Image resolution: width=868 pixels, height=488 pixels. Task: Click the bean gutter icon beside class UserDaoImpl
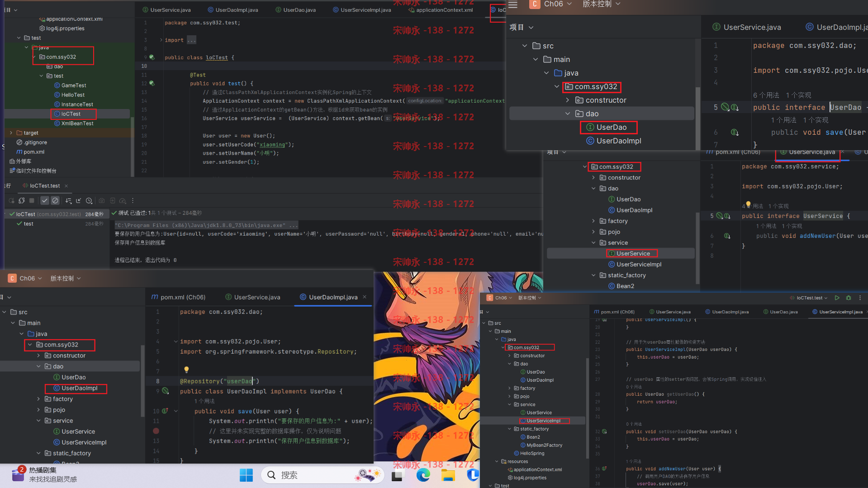pos(166,391)
